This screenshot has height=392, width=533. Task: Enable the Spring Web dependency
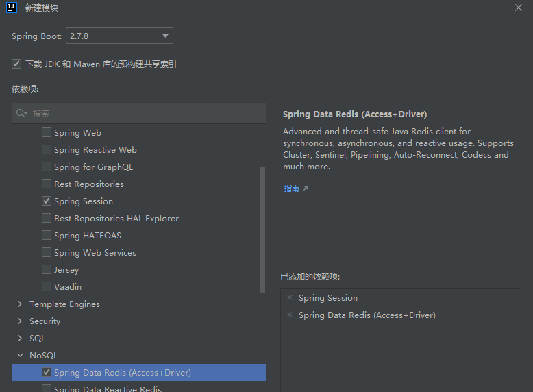47,133
